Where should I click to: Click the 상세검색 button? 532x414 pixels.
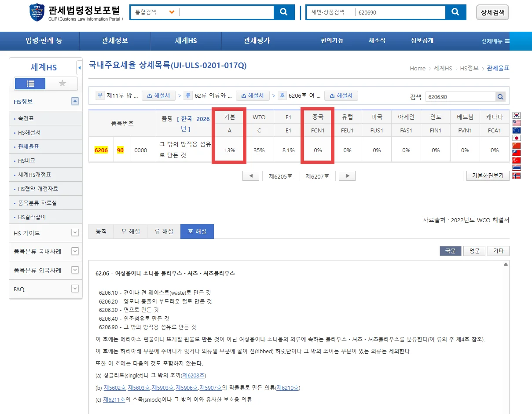tap(492, 12)
